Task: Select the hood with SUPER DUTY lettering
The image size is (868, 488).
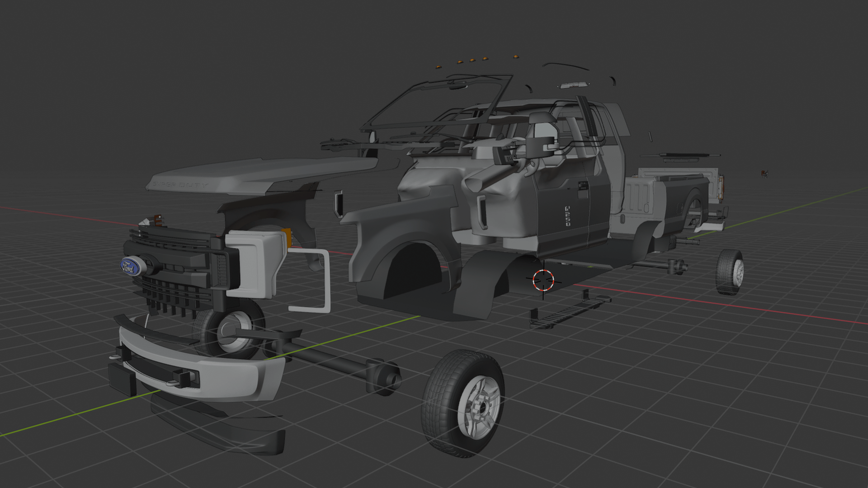Action: point(262,175)
